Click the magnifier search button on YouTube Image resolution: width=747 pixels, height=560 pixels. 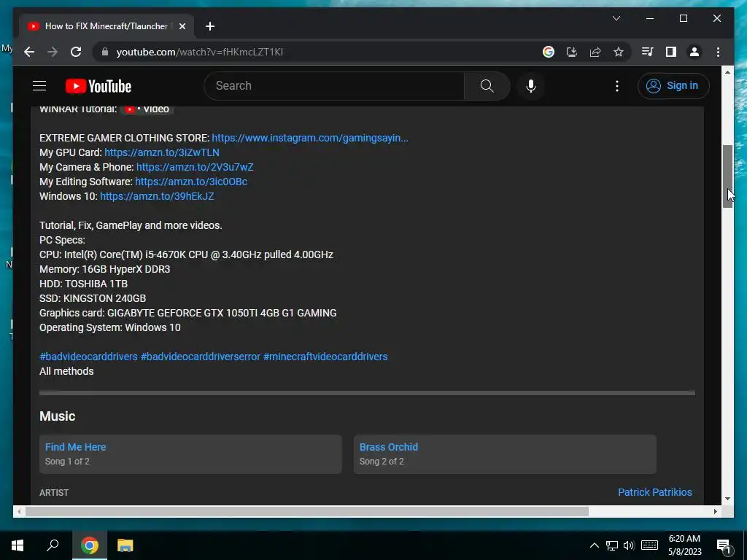(x=487, y=86)
